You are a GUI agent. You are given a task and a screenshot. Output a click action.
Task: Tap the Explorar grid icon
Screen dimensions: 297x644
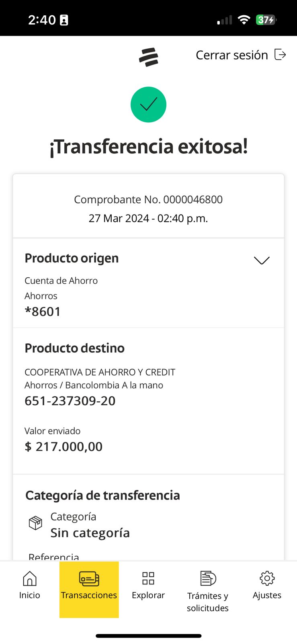148,578
